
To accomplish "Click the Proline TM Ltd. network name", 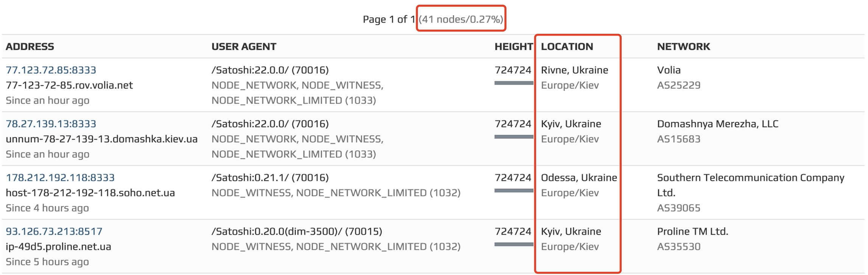I will click(x=692, y=231).
